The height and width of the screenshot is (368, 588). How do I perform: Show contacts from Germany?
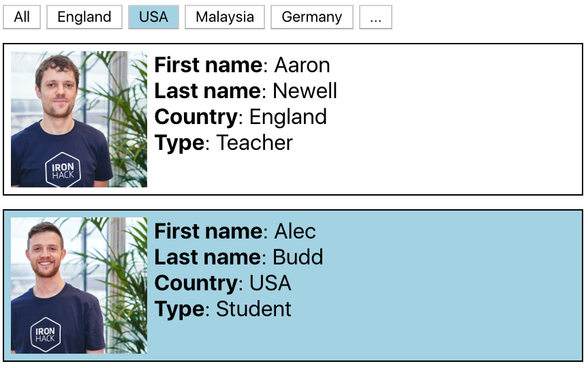(x=312, y=17)
